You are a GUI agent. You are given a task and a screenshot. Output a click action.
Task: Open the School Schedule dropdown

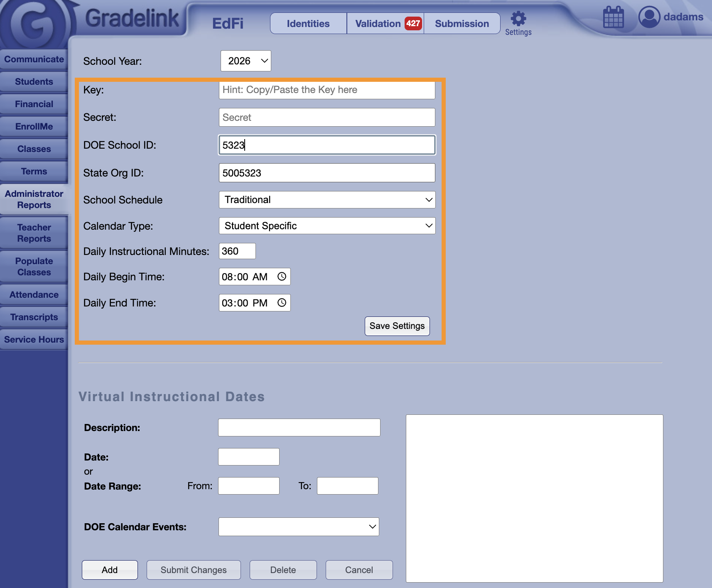click(x=327, y=200)
